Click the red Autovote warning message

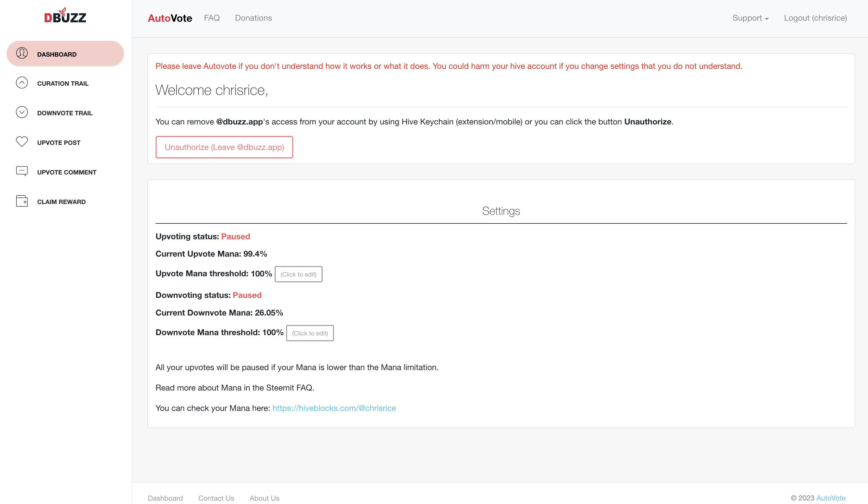click(x=449, y=66)
